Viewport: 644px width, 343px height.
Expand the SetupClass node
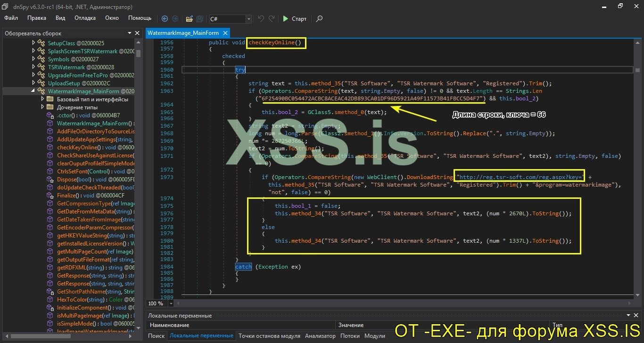33,43
